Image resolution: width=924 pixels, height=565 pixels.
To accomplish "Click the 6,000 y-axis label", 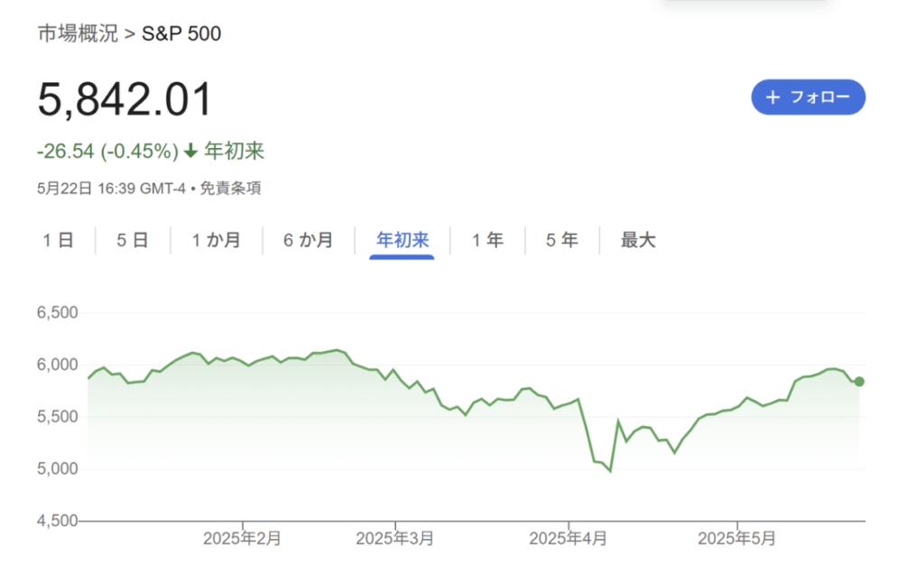I will pos(57,365).
